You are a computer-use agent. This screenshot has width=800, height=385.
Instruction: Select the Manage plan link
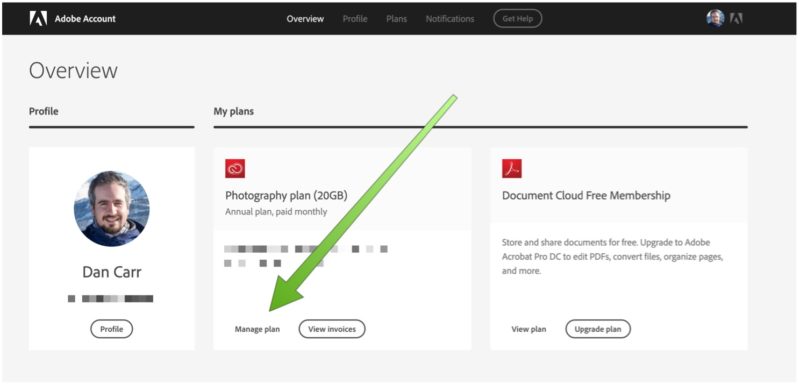click(257, 329)
